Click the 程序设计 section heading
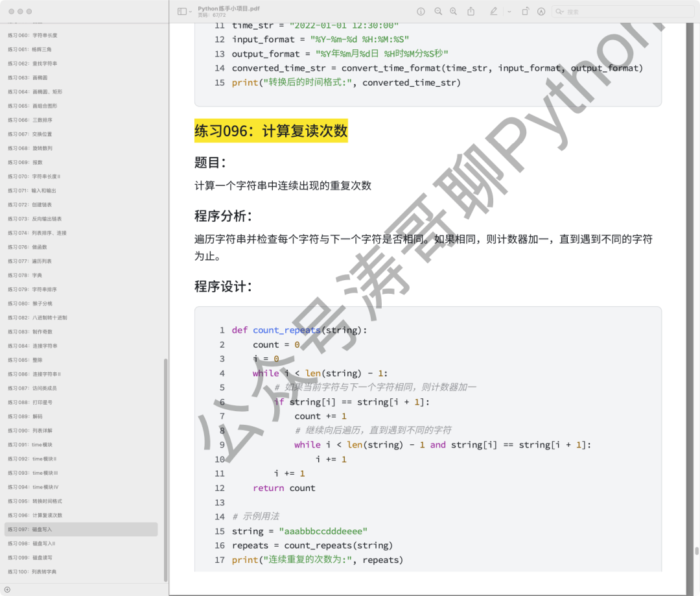 (223, 287)
